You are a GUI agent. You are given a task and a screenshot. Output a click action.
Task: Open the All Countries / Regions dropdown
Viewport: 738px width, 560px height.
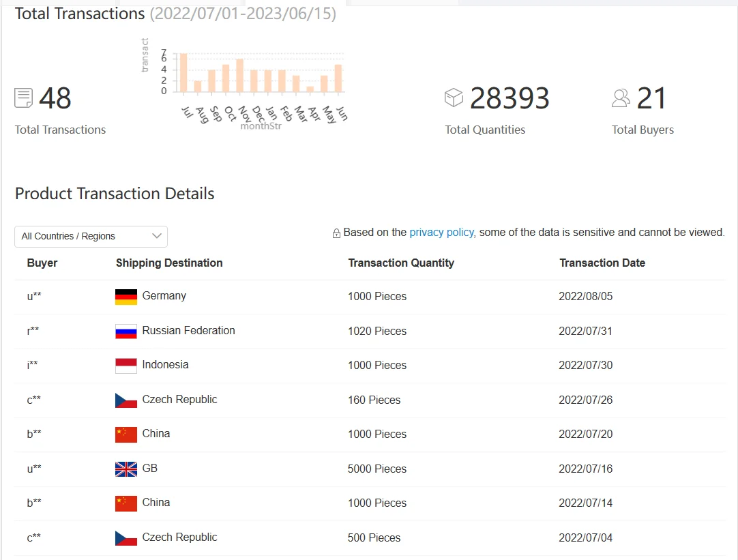point(91,236)
